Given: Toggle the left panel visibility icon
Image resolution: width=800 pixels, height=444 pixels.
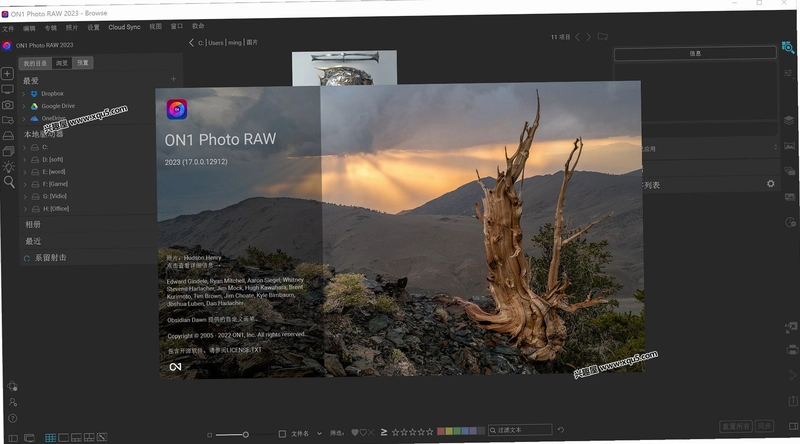Looking at the screenshot, I should coord(13,438).
